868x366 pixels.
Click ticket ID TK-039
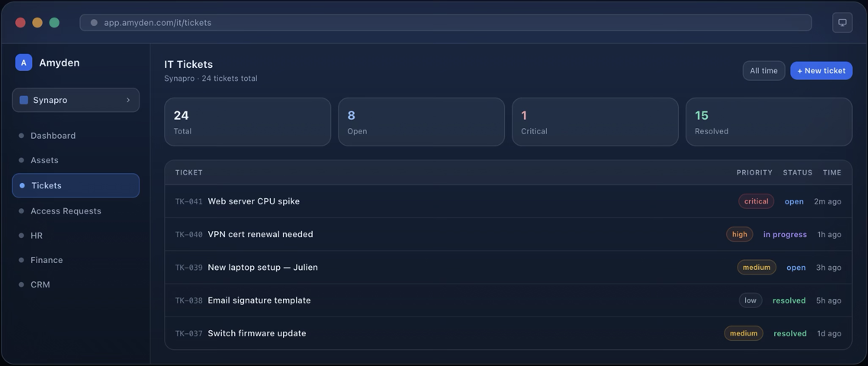click(188, 268)
